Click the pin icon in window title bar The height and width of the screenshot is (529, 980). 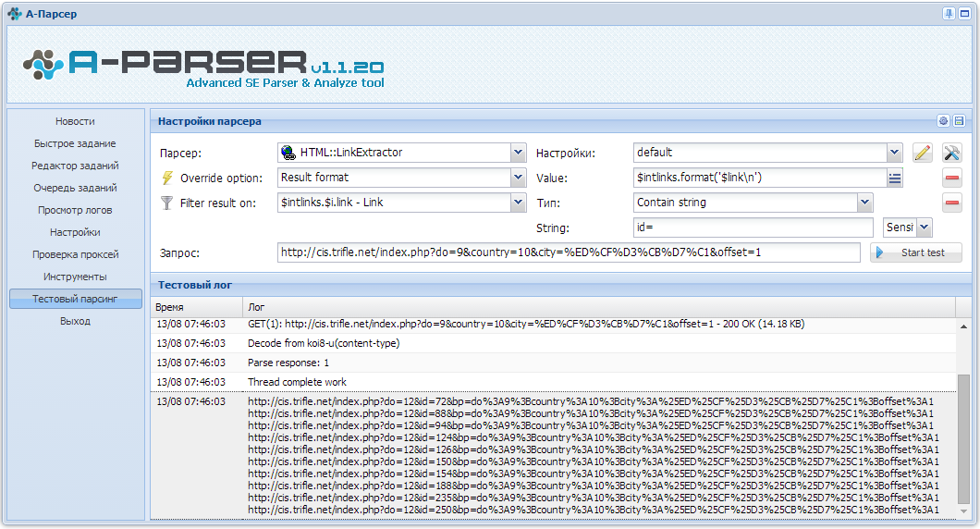point(949,14)
